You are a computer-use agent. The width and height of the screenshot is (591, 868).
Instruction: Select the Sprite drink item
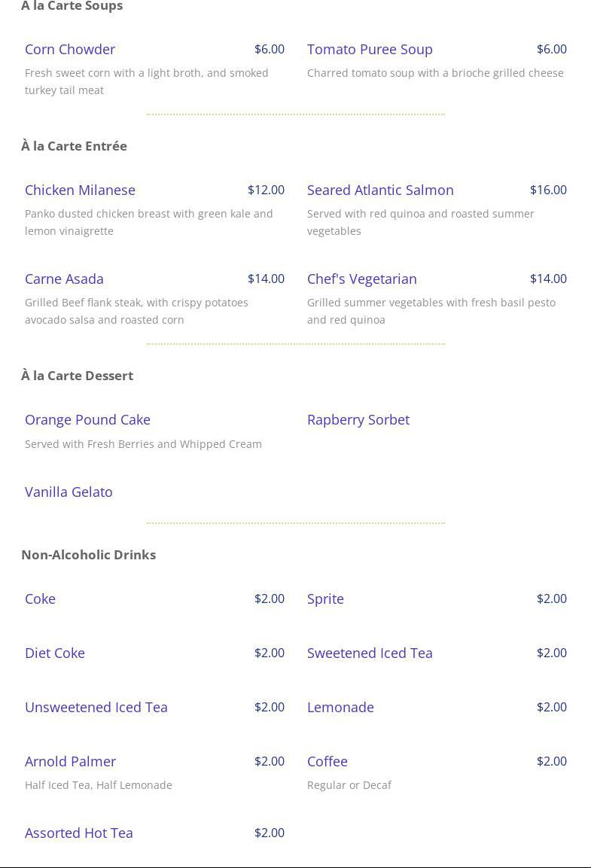[x=325, y=599]
